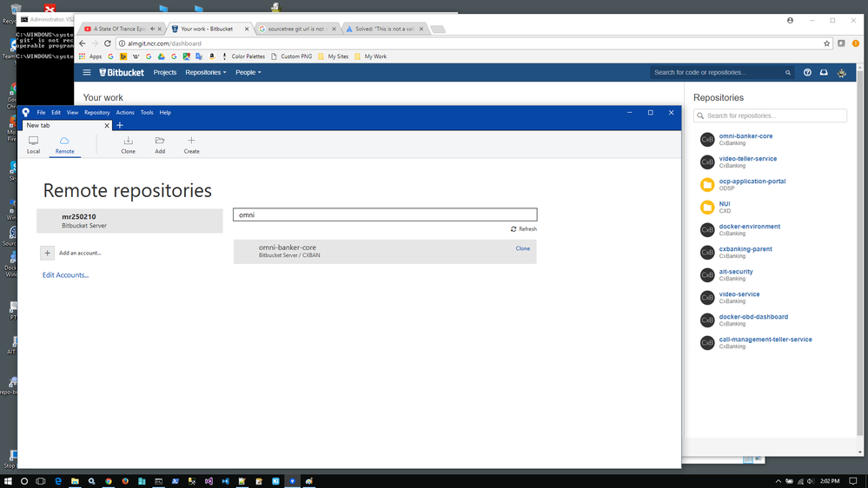Open the SourceTree View menu
This screenshot has height=488, width=868.
pyautogui.click(x=72, y=112)
